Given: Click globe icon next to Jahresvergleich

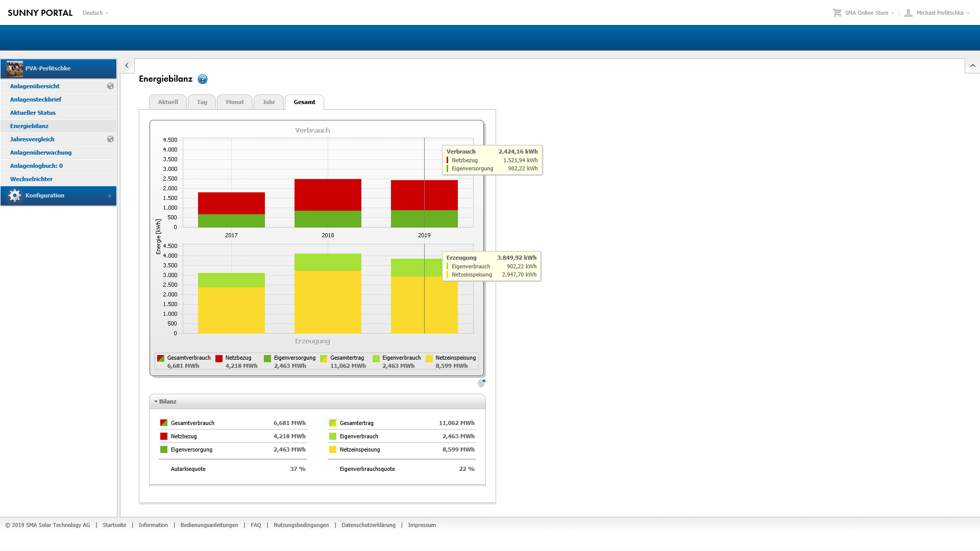Looking at the screenshot, I should click(x=110, y=139).
